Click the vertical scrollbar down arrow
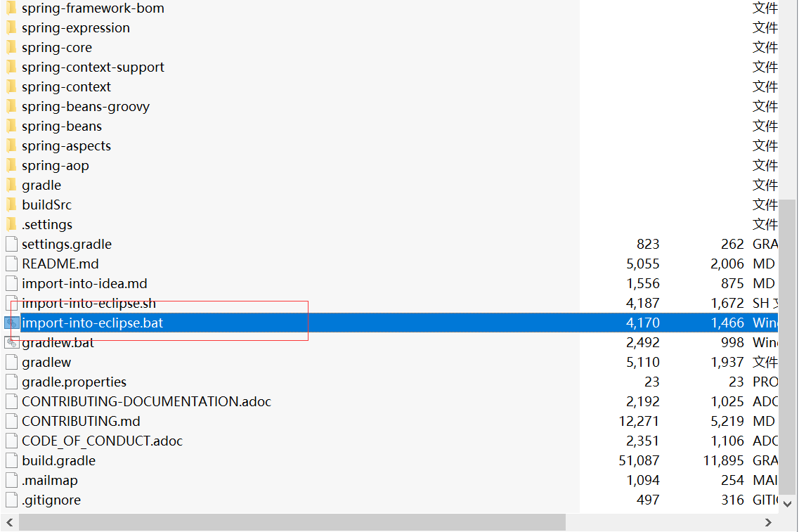 click(788, 504)
